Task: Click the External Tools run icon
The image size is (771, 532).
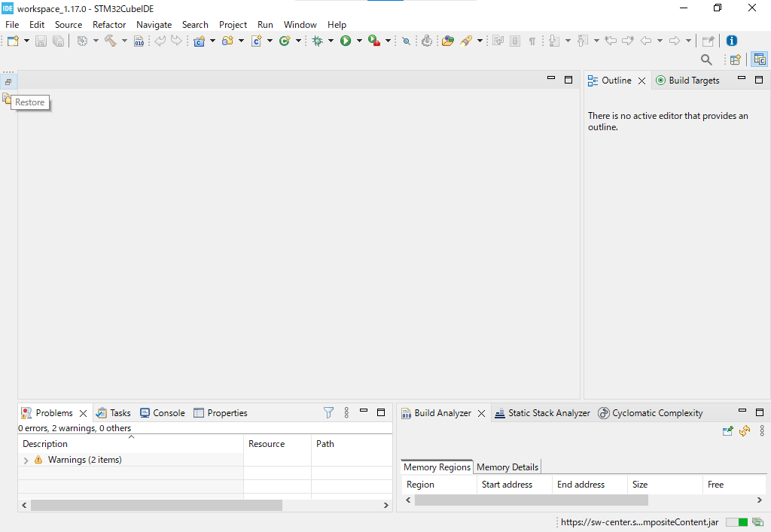Action: (x=374, y=41)
